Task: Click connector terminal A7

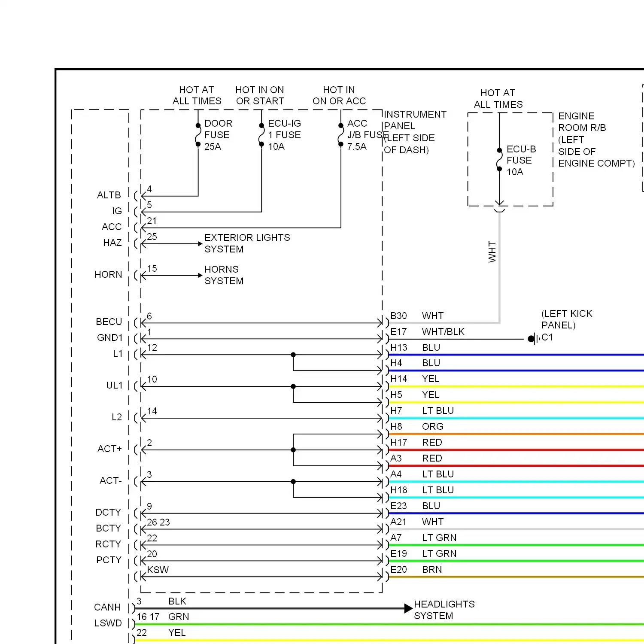Action: pyautogui.click(x=396, y=538)
